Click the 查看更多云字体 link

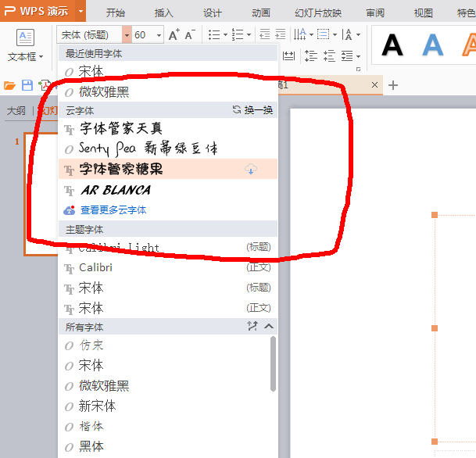[113, 210]
